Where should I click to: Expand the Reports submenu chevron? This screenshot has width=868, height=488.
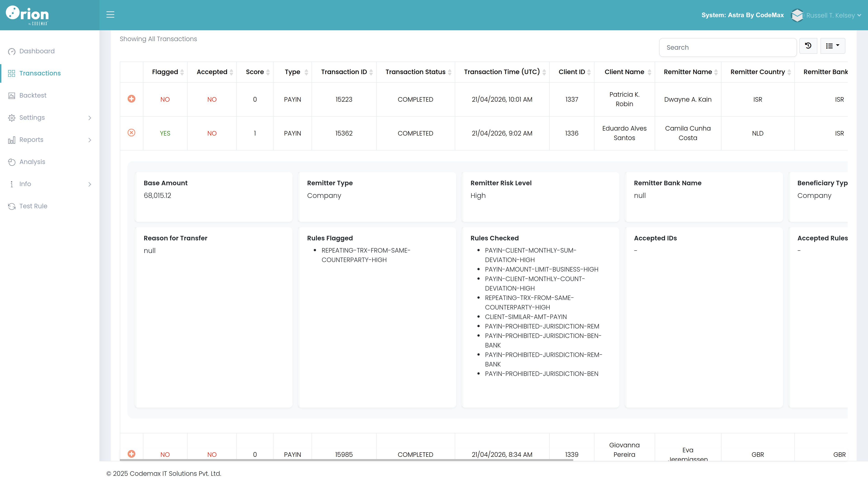90,140
